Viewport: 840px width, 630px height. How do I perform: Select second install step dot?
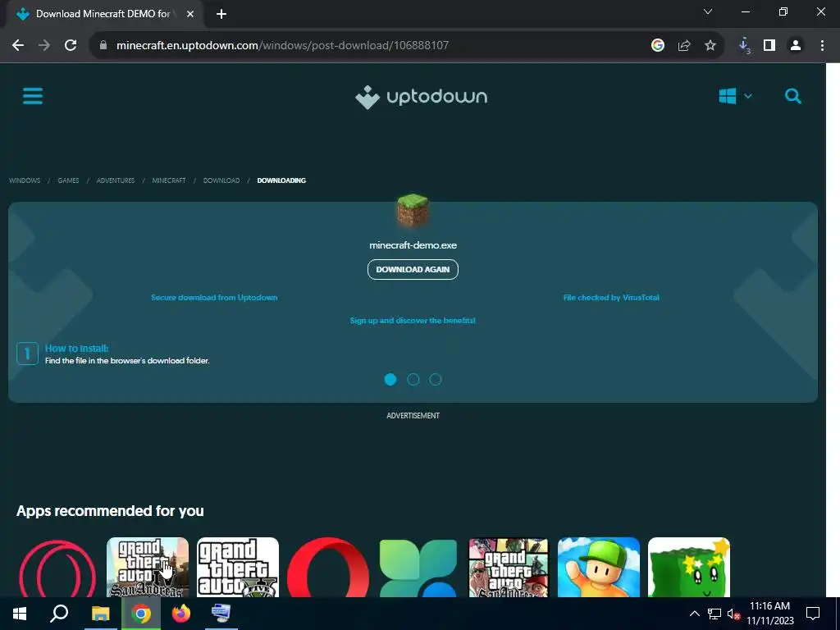tap(413, 379)
